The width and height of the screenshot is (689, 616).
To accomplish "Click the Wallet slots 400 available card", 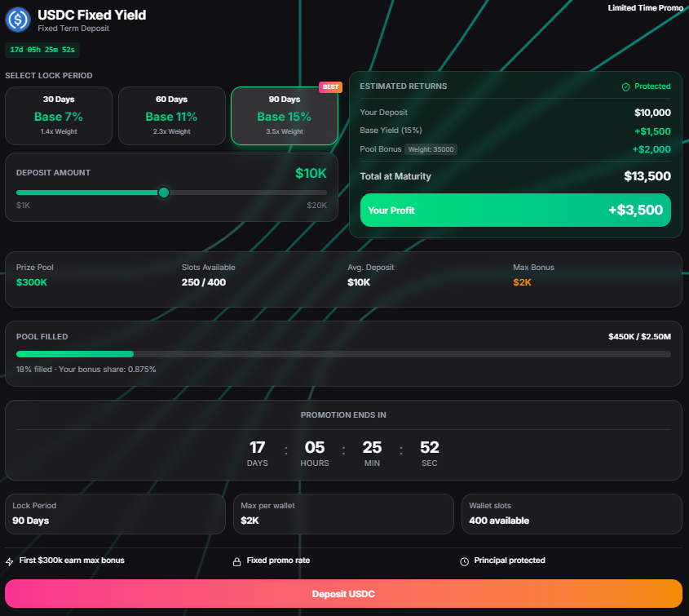I will pyautogui.click(x=572, y=514).
